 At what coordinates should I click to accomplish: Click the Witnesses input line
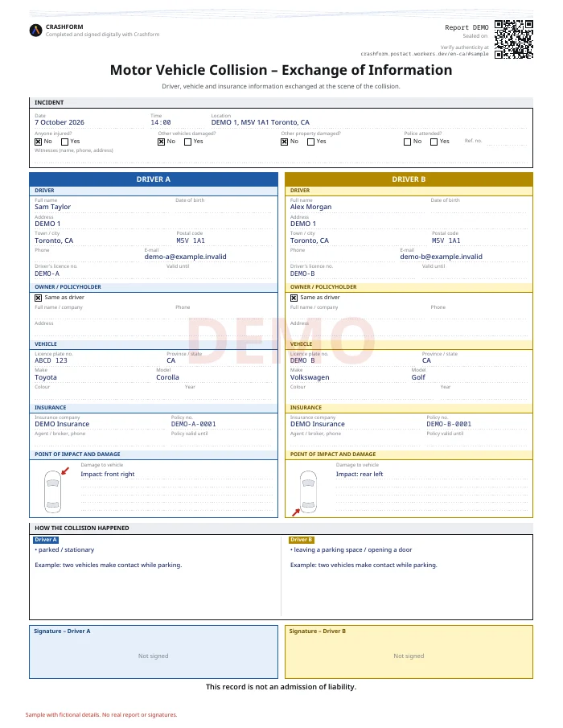point(281,158)
